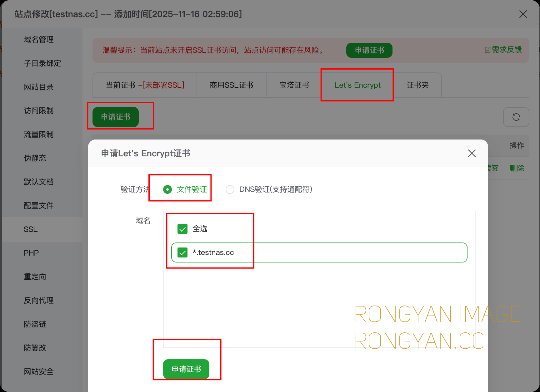Viewport: 540px width, 392px height.
Task: Submit the dialog's 申请证书 button
Action: [186, 369]
